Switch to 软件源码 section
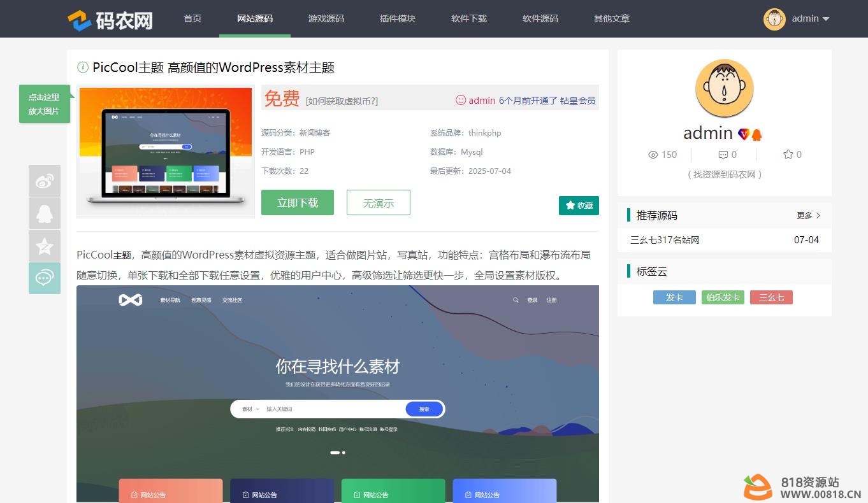868x503 pixels. (x=540, y=18)
